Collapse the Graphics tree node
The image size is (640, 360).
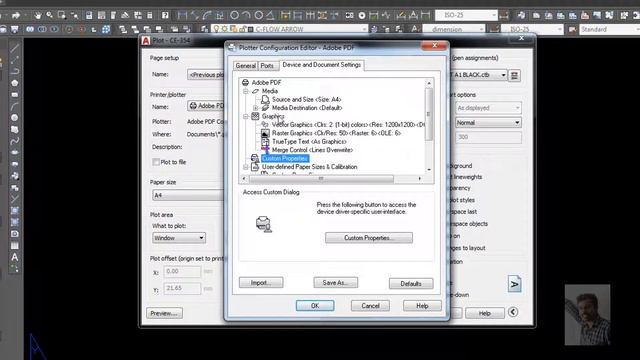click(246, 116)
